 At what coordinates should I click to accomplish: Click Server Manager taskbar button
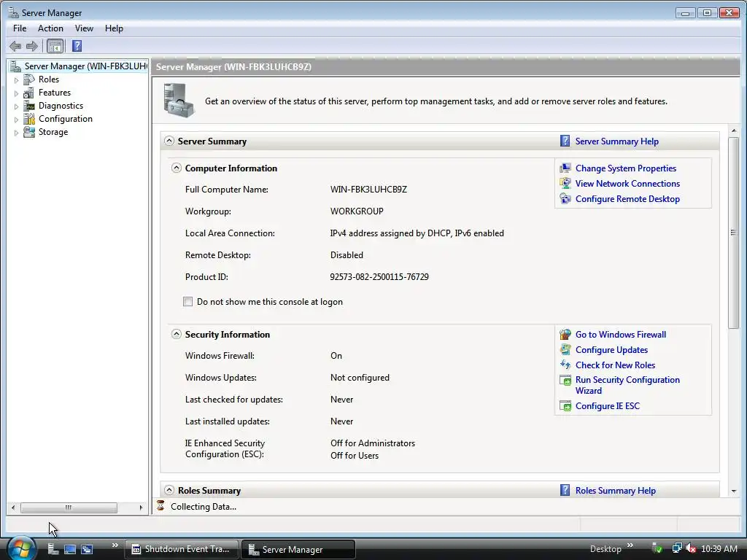point(298,549)
